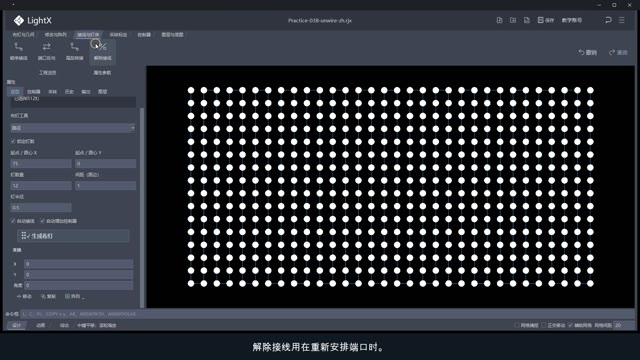The height and width of the screenshot is (360, 640).
Task: Toggle the 自动接线 auto-wire checkbox
Action: [13, 221]
